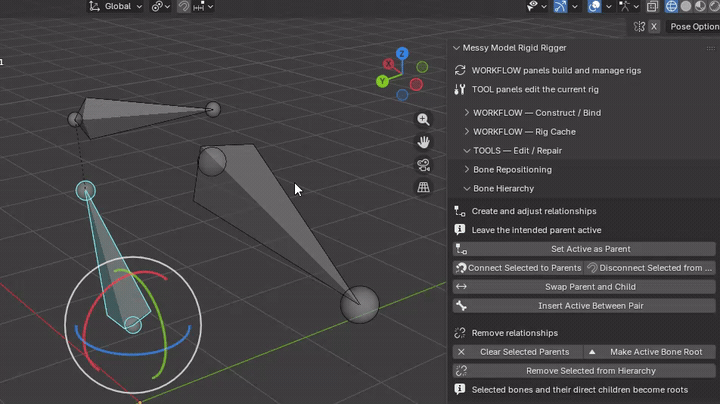Click the workflow refresh arrows icon
This screenshot has height=404, width=720.
pyautogui.click(x=460, y=70)
